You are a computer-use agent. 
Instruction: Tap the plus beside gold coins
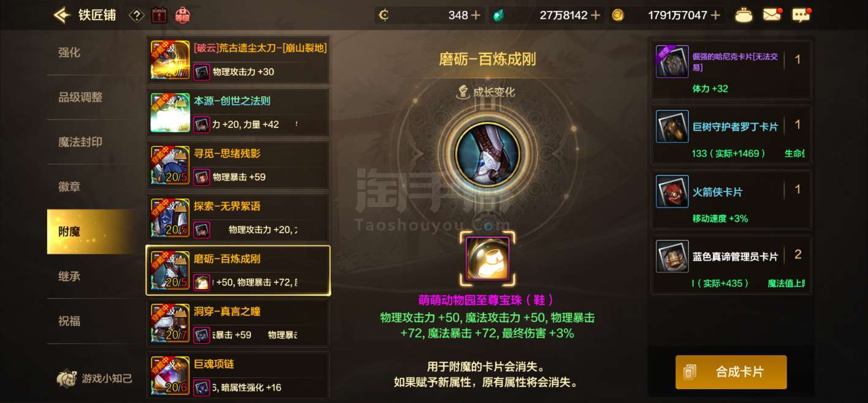[715, 15]
